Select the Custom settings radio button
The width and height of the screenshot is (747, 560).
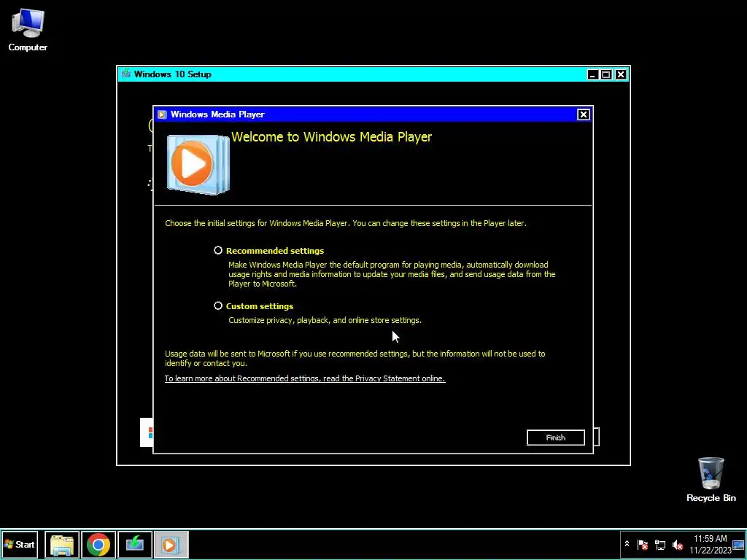[218, 306]
